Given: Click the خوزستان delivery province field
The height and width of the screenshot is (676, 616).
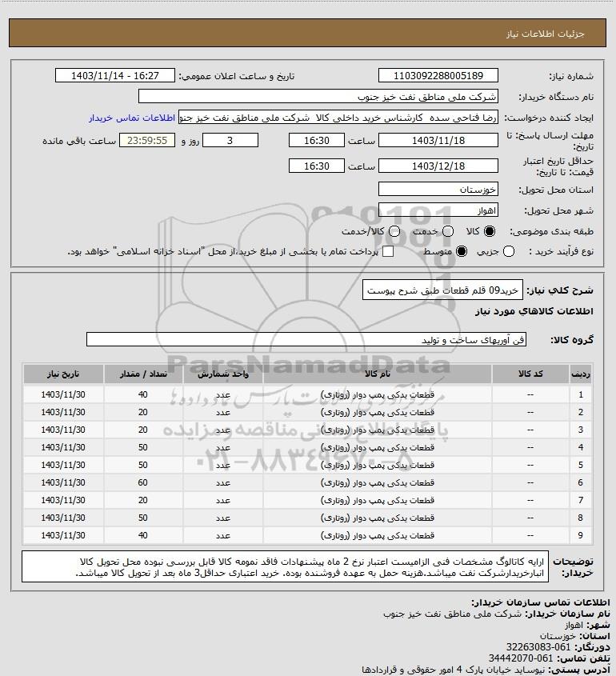Looking at the screenshot, I should click(x=438, y=190).
